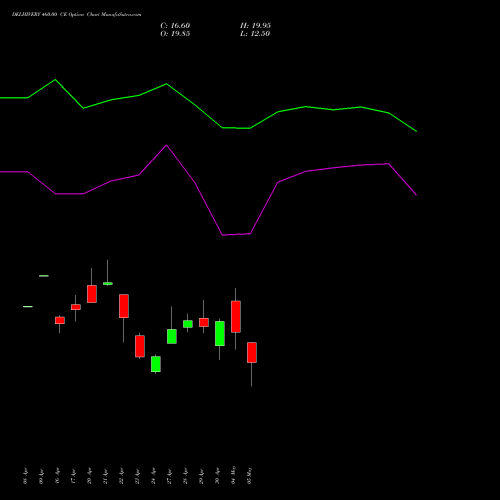Image resolution: width=500 pixels, height=500 pixels.
Task: Click the DELHIVERY CE Options chart title
Action: coord(76,15)
